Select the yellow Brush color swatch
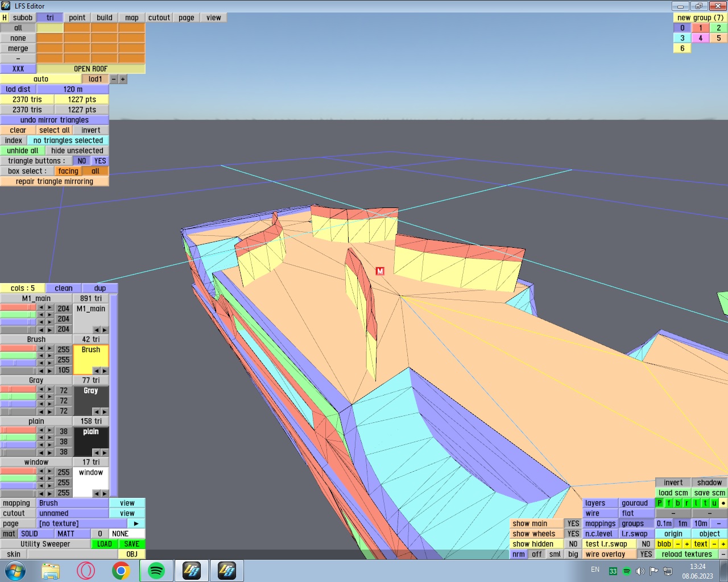Screen dimensions: 728x582 click(x=91, y=359)
